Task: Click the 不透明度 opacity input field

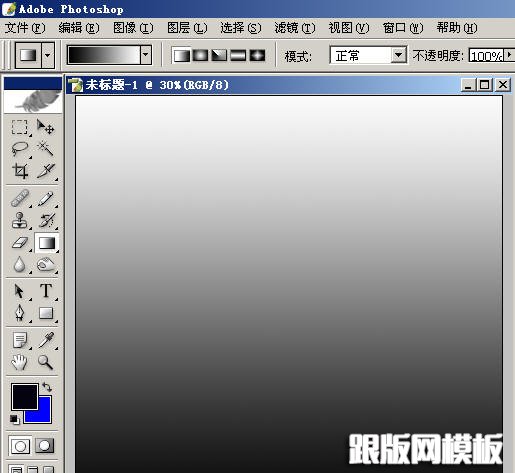Action: click(487, 55)
